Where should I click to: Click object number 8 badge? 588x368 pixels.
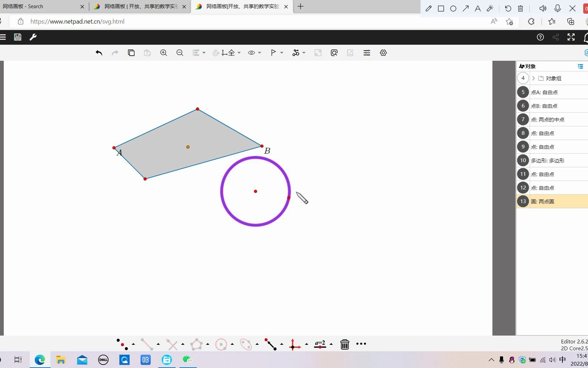pyautogui.click(x=523, y=133)
